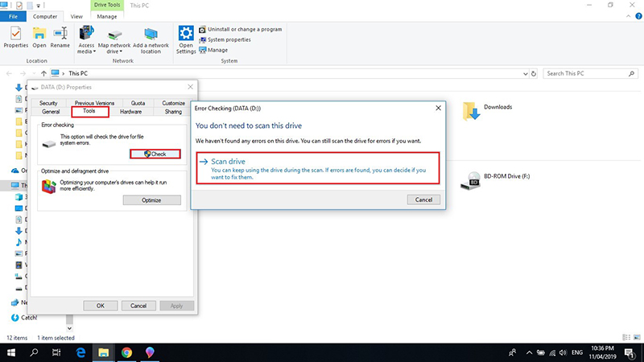This screenshot has width=644, height=362.
Task: Switch to Computer ribbon tab
Action: click(45, 16)
